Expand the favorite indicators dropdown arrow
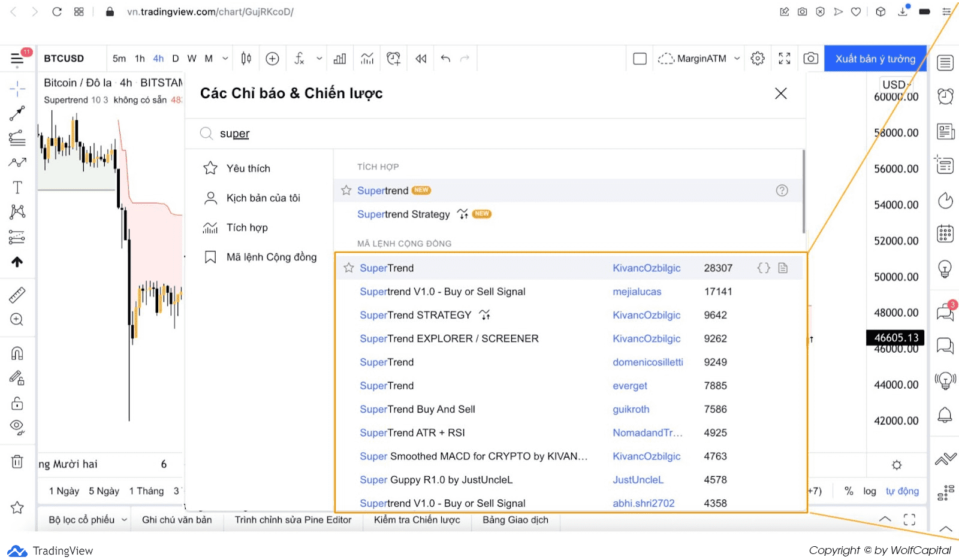The image size is (959, 560). tap(319, 58)
